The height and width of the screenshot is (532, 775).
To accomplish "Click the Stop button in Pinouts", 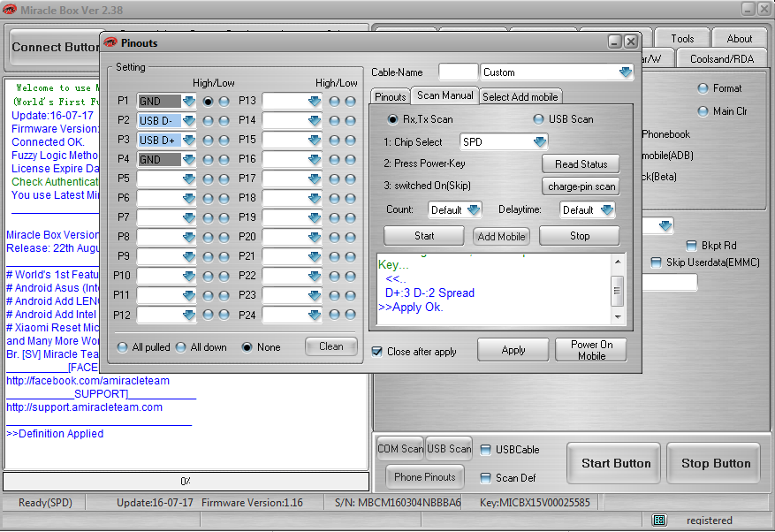I will pos(580,236).
